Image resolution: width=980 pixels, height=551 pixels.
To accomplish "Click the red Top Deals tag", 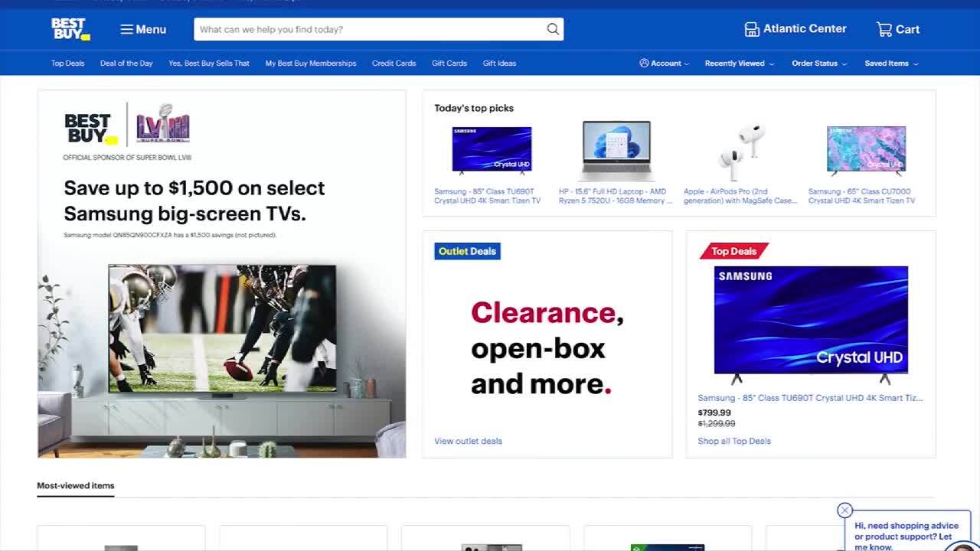I will [733, 251].
